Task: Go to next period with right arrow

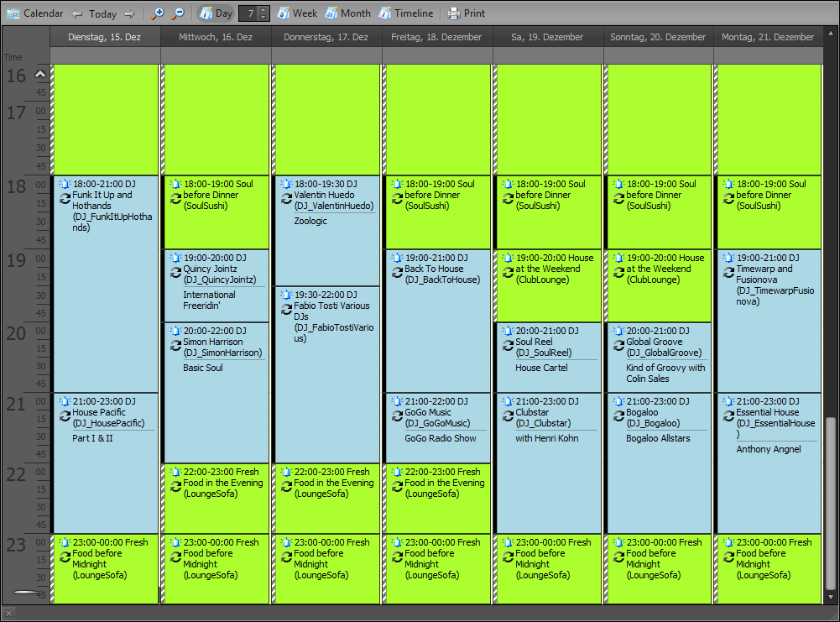Action: [x=129, y=13]
